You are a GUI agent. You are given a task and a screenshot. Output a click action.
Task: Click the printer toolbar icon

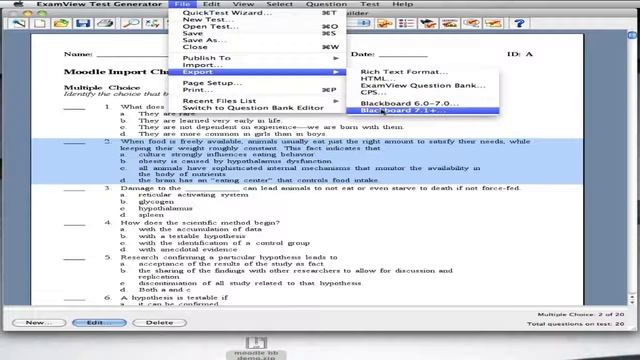pyautogui.click(x=105, y=23)
